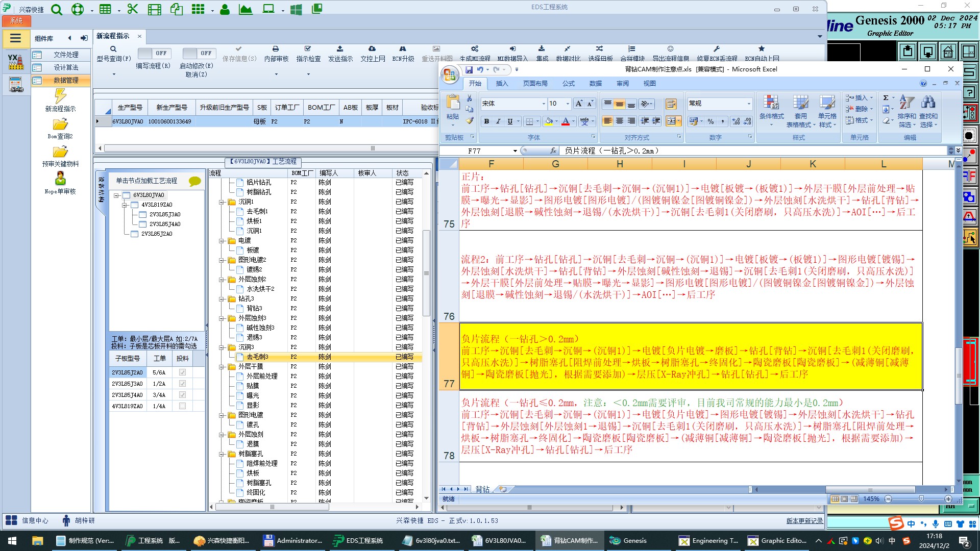Toggle 投料 checkbox for 4V3L819ZA0
The height and width of the screenshot is (551, 980).
(x=182, y=406)
